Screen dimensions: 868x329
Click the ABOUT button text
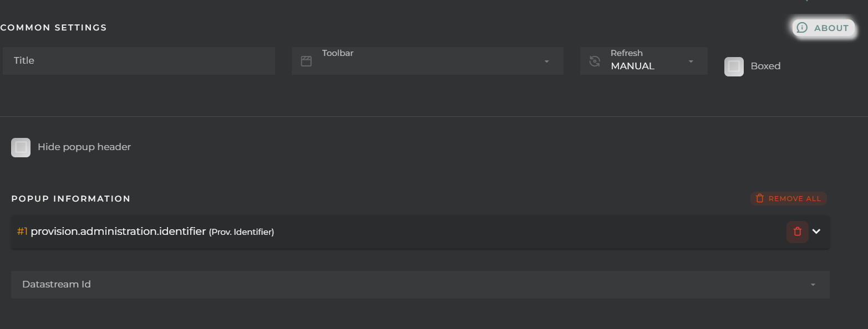pyautogui.click(x=831, y=28)
